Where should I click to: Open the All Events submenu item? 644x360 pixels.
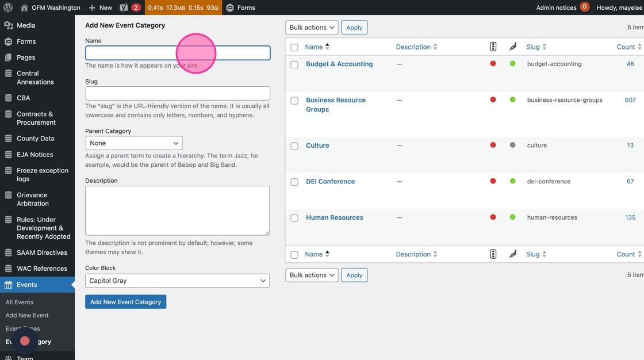(x=20, y=302)
